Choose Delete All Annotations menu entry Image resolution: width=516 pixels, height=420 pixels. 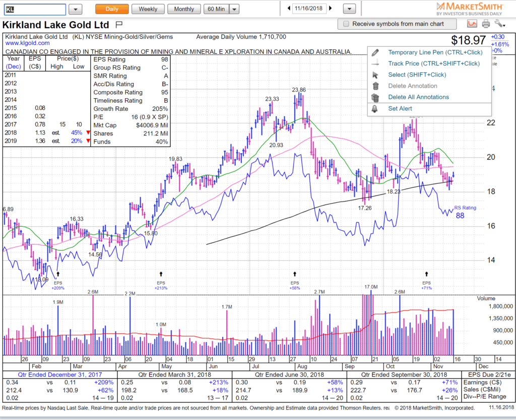coord(429,97)
